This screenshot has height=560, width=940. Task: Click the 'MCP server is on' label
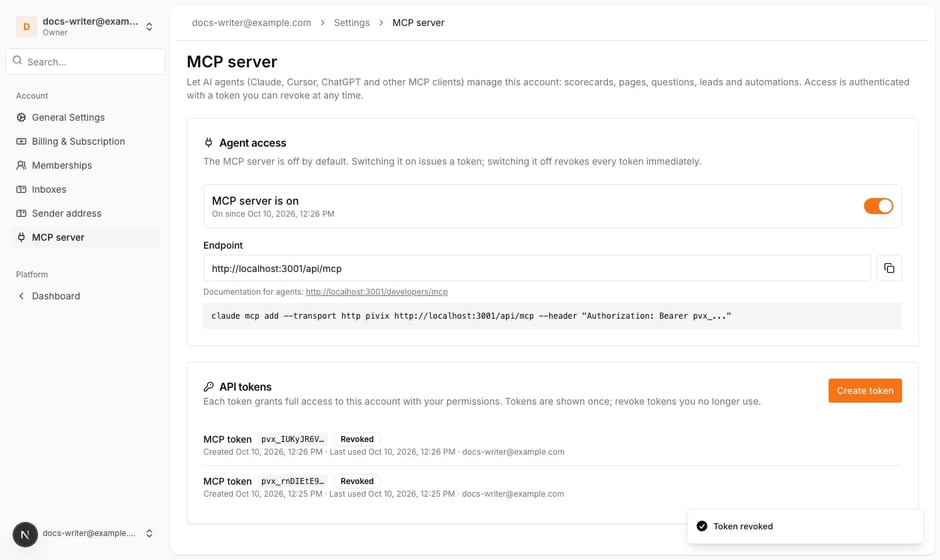click(255, 201)
